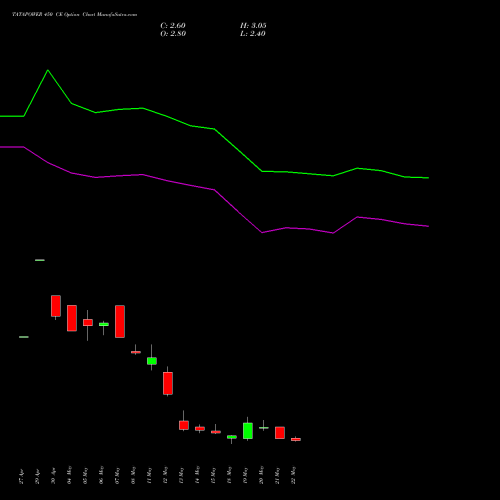Click the last red candle above 22 May
The height and width of the screenshot is (500, 500).
point(296,439)
